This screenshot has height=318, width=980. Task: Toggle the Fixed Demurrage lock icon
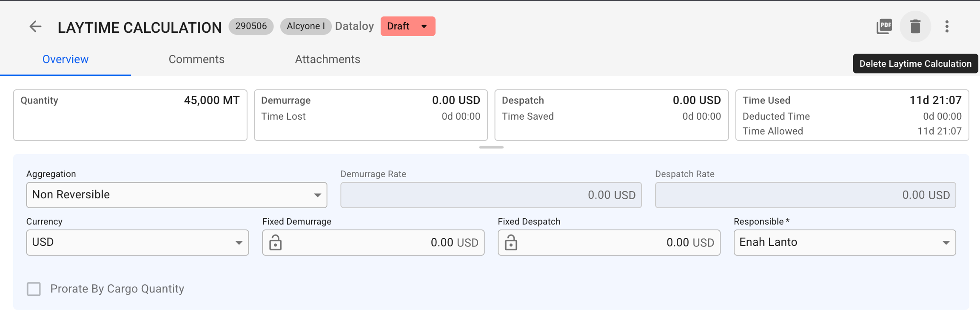(276, 243)
